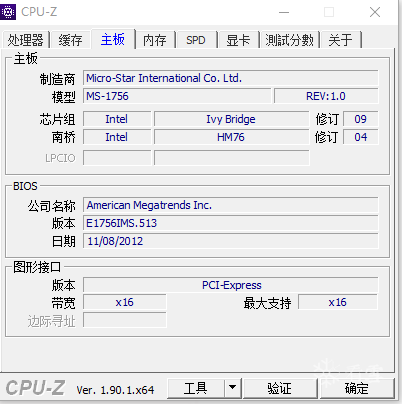Click the 确定 OK button
Image resolution: width=402 pixels, height=404 pixels.
(x=357, y=388)
